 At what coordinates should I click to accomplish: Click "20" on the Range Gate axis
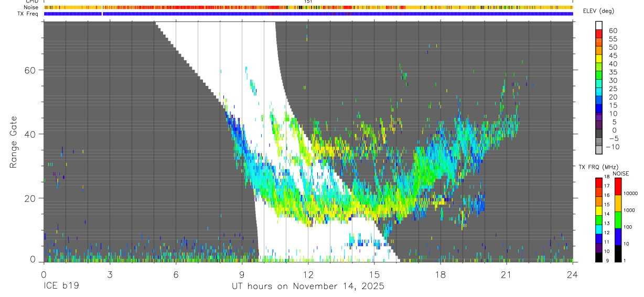31,199
